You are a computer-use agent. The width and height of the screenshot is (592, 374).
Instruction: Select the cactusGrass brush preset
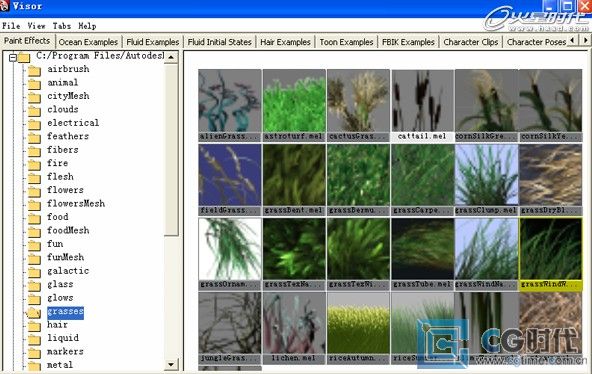point(358,105)
